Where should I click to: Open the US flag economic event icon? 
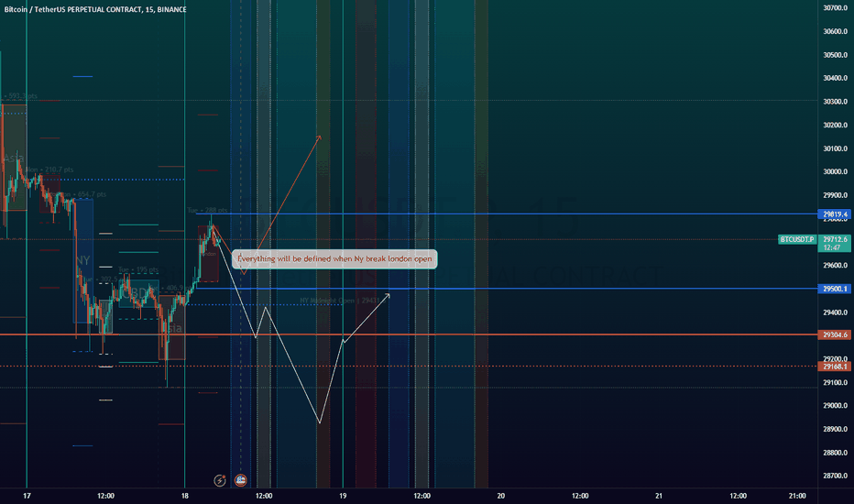pos(240,480)
